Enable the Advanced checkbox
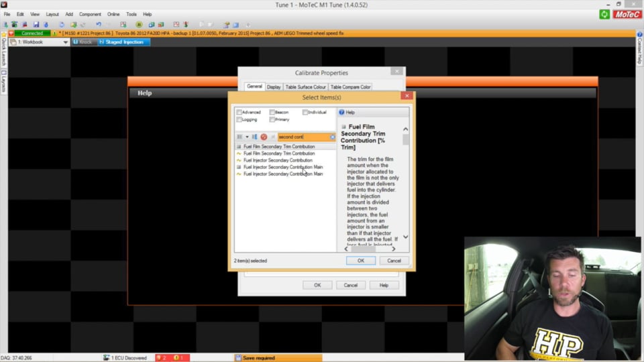Image resolution: width=644 pixels, height=362 pixels. point(239,112)
